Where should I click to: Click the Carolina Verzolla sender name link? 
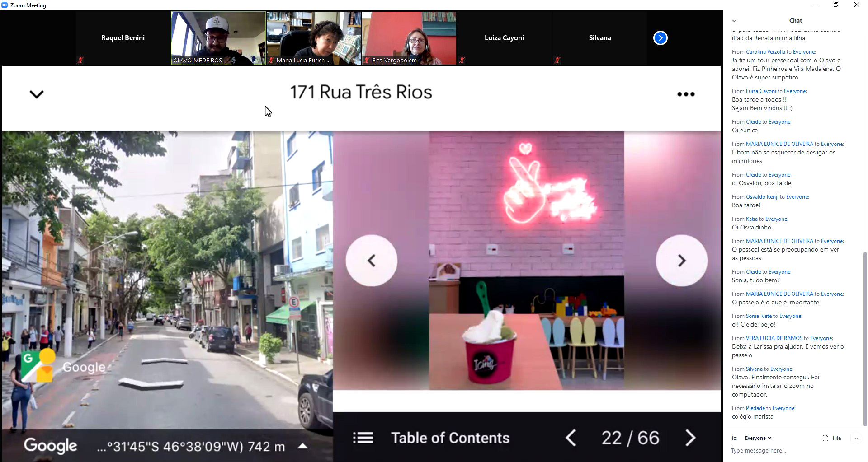765,52
